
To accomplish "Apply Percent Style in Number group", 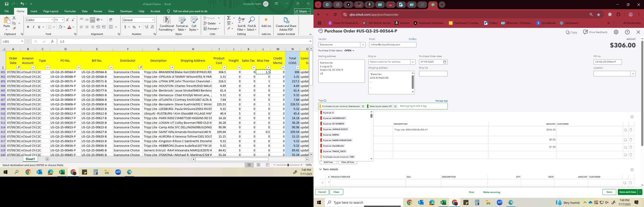I will point(134,27).
